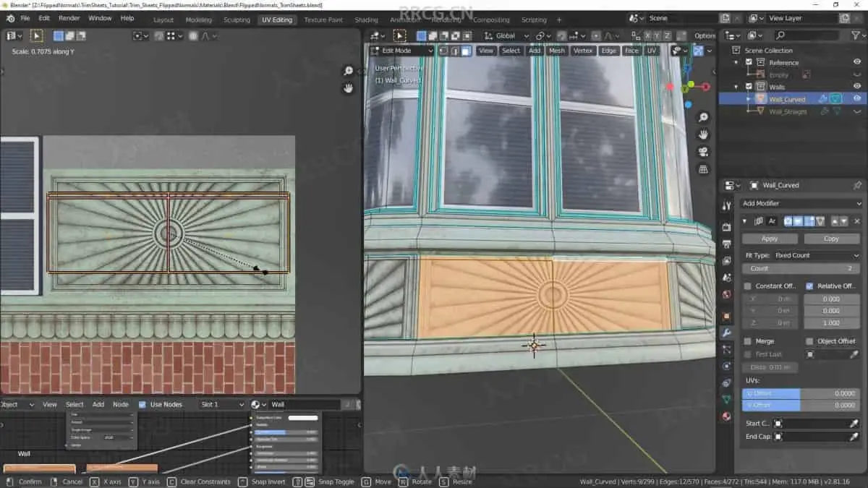
Task: Uncheck the Relative Offset checkbox
Action: coord(809,286)
